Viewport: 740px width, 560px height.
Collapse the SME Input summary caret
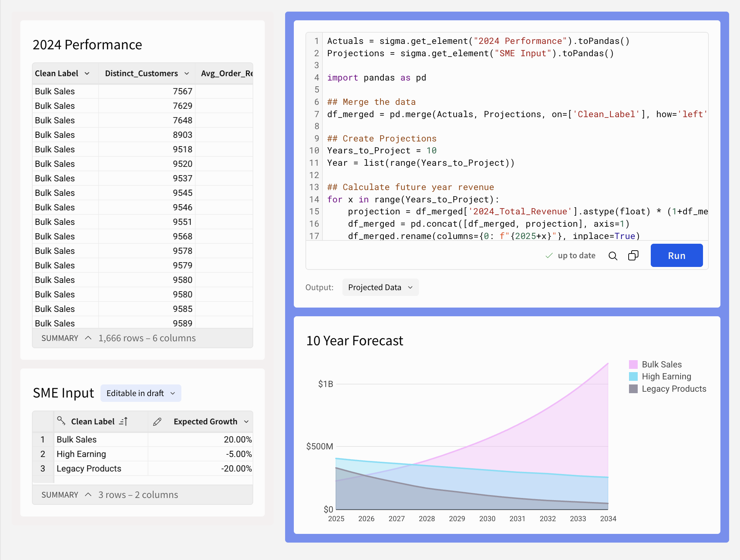(x=88, y=495)
